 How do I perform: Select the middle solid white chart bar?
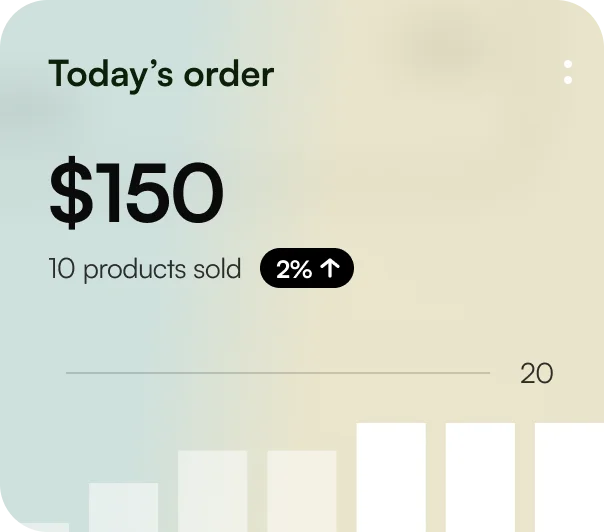point(480,477)
